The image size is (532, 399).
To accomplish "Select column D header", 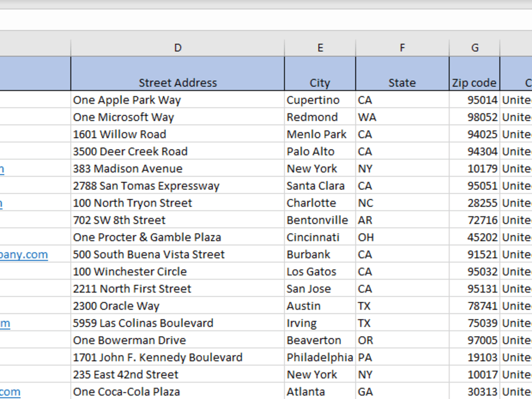I will (x=178, y=48).
